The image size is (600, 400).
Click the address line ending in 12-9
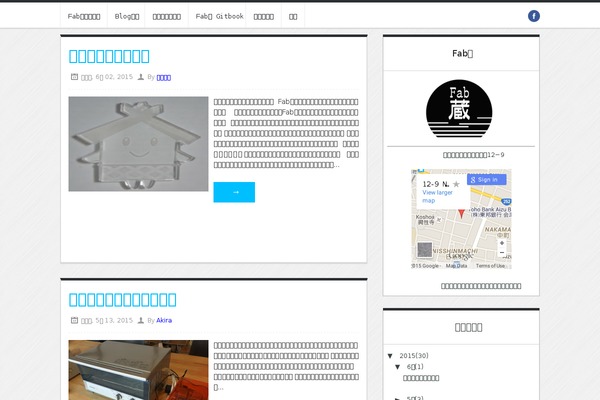pos(473,155)
